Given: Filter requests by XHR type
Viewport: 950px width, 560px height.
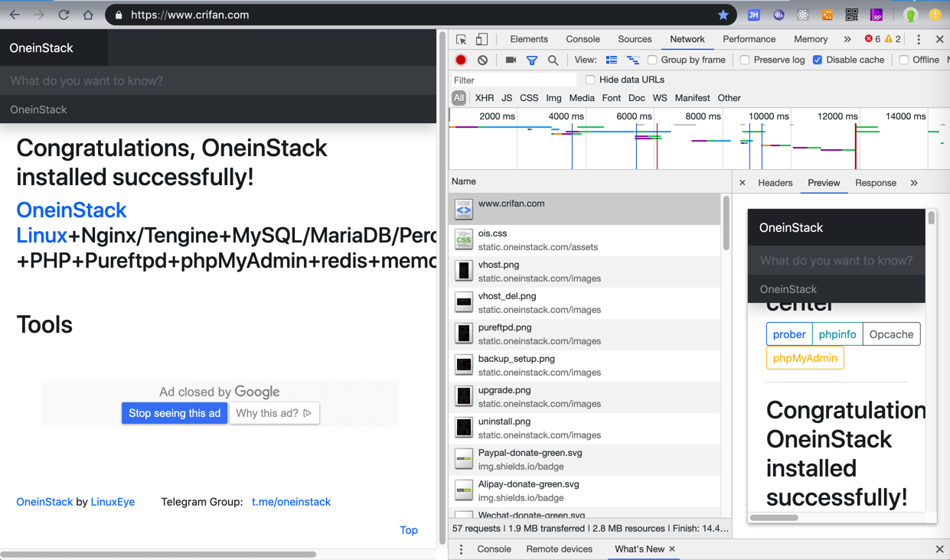Looking at the screenshot, I should pyautogui.click(x=484, y=98).
